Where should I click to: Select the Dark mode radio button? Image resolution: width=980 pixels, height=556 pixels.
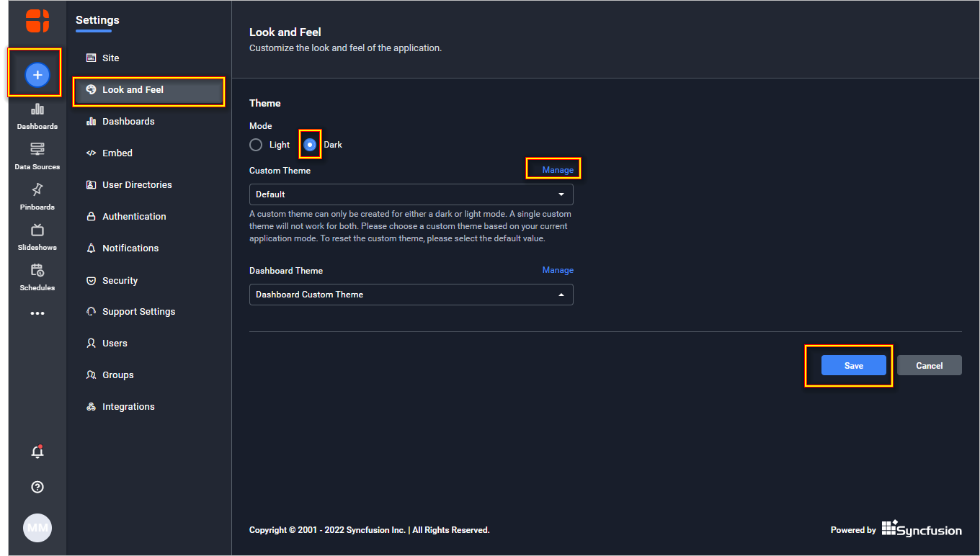[x=310, y=145]
